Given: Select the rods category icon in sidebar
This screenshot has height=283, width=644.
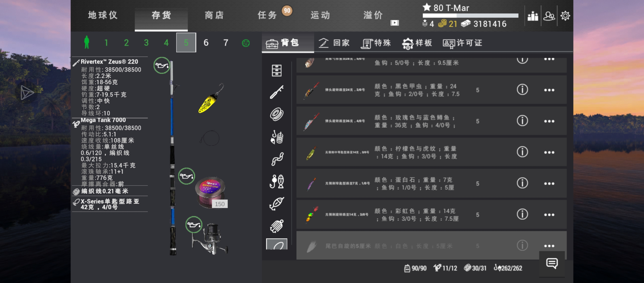Looking at the screenshot, I should (277, 92).
